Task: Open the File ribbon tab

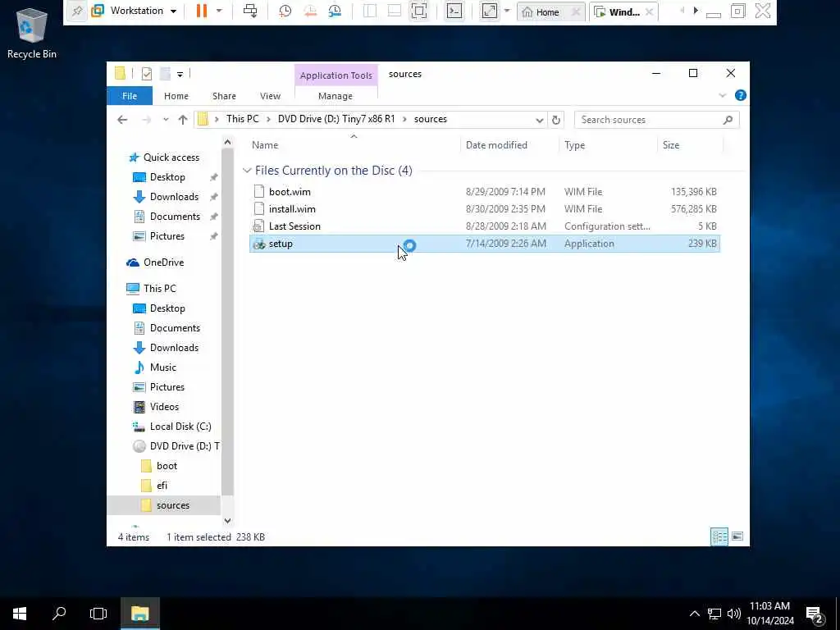Action: click(130, 96)
